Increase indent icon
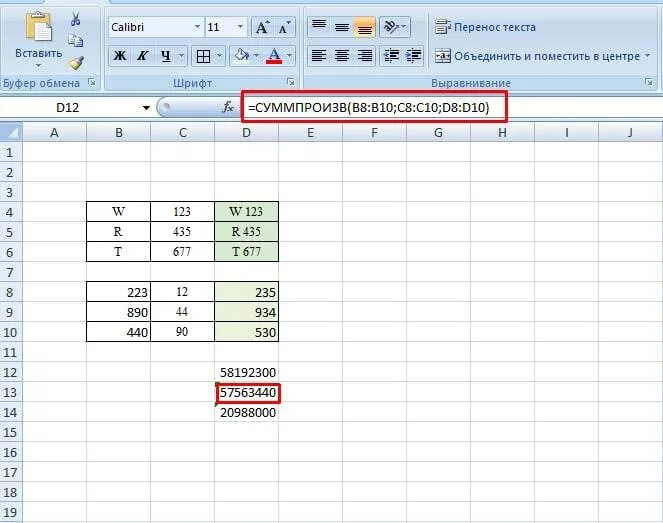This screenshot has height=523, width=663. pos(413,56)
